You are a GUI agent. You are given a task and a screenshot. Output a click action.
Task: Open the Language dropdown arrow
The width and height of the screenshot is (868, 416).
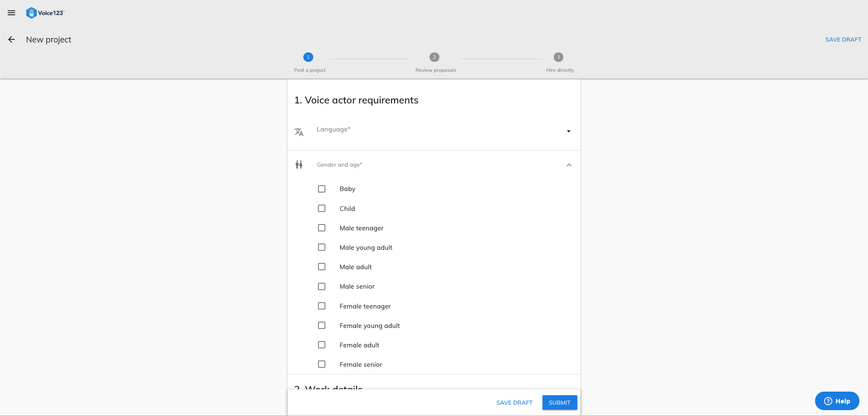[x=569, y=131]
